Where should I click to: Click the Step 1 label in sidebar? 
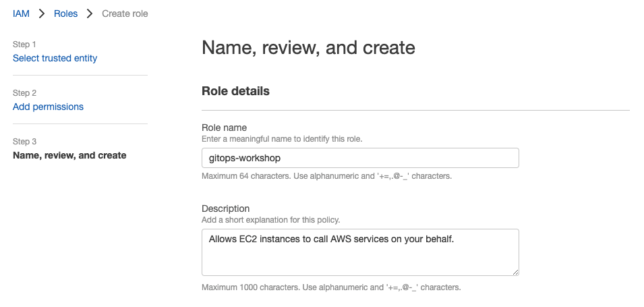[x=24, y=45]
